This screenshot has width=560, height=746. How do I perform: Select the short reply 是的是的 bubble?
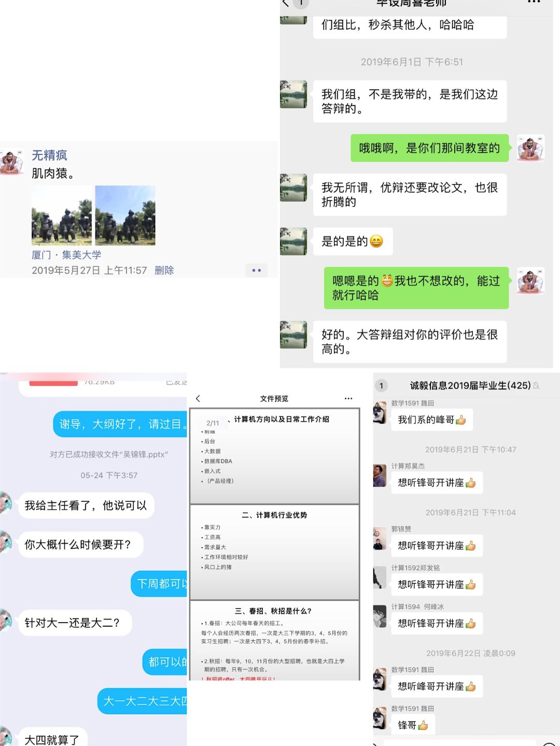pos(353,241)
